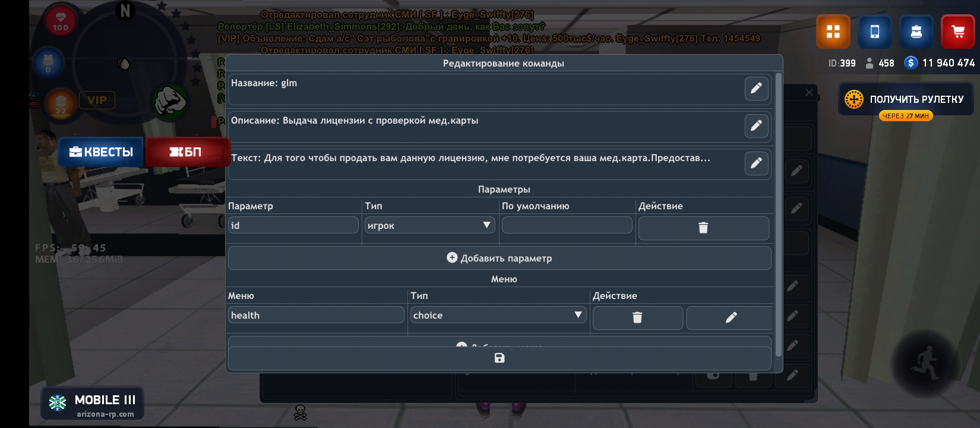
Task: Click Добавить параметр to add a parameter
Action: tap(500, 258)
